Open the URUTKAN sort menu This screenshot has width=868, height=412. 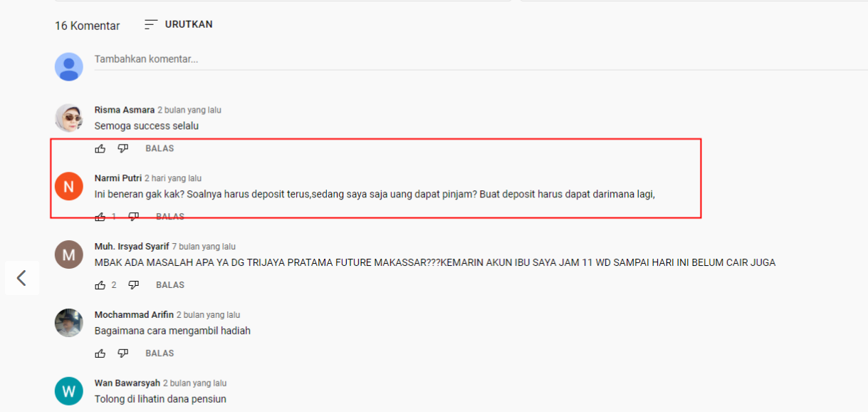[x=179, y=24]
